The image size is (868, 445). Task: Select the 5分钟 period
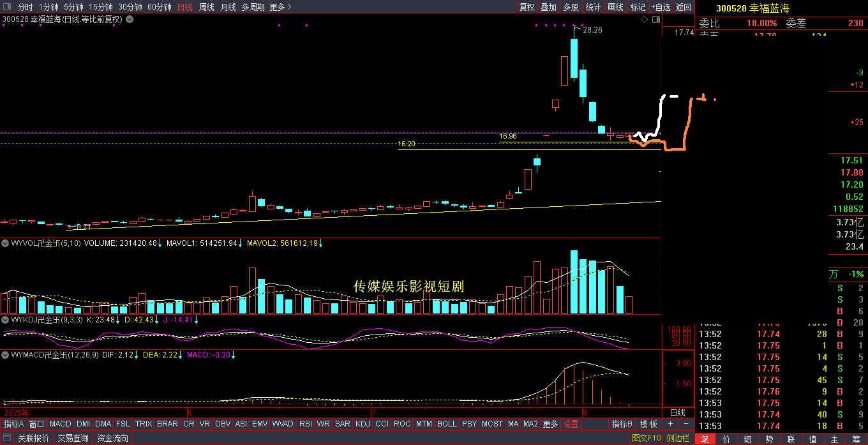[x=73, y=7]
